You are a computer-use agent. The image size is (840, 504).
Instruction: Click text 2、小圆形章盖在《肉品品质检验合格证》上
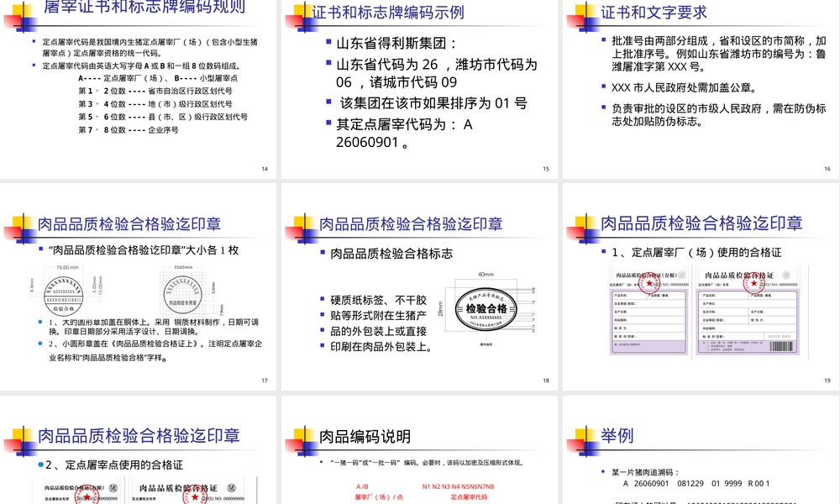pyautogui.click(x=155, y=350)
